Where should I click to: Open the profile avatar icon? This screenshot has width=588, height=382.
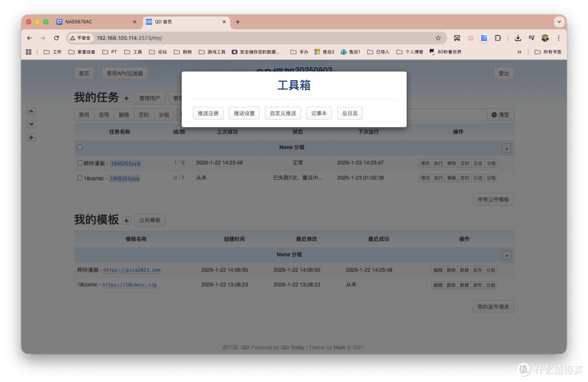coord(545,38)
